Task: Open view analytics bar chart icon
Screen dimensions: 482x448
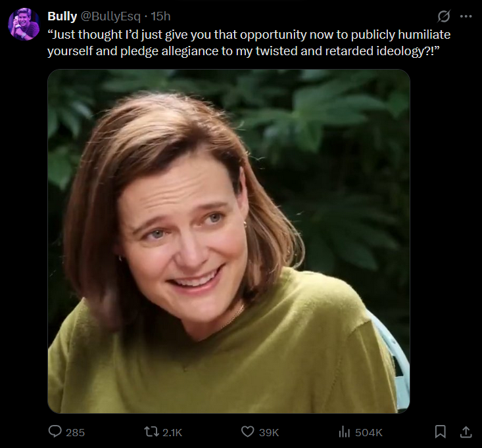Action: coord(344,432)
